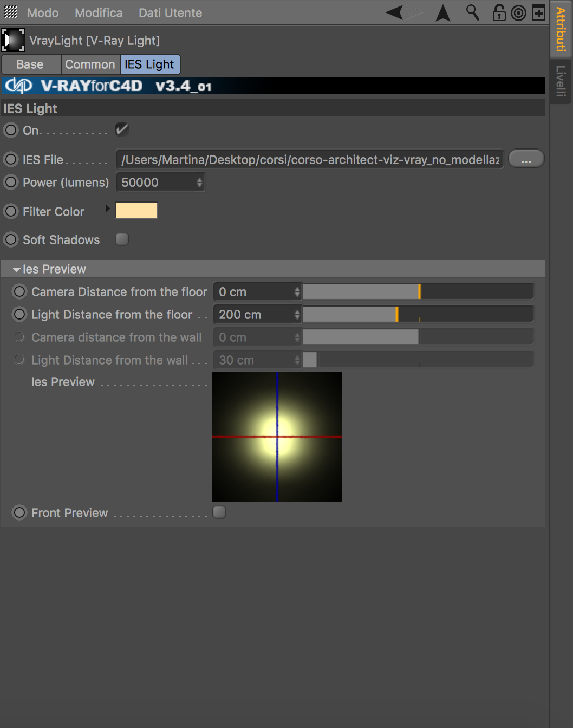Image resolution: width=573 pixels, height=728 pixels.
Task: Click the animation dot next to Front Preview
Action: pyautogui.click(x=19, y=512)
